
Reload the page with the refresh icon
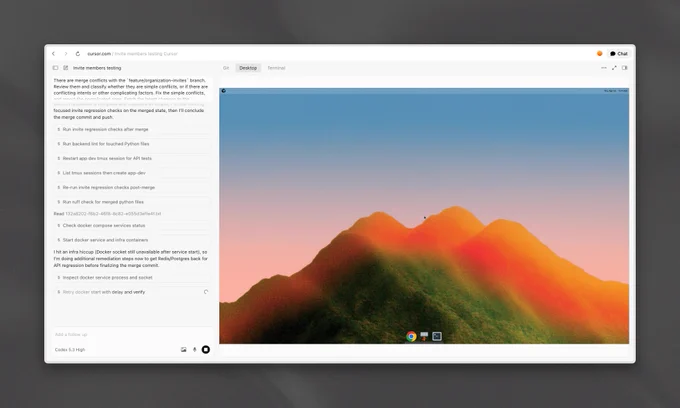[x=78, y=54]
